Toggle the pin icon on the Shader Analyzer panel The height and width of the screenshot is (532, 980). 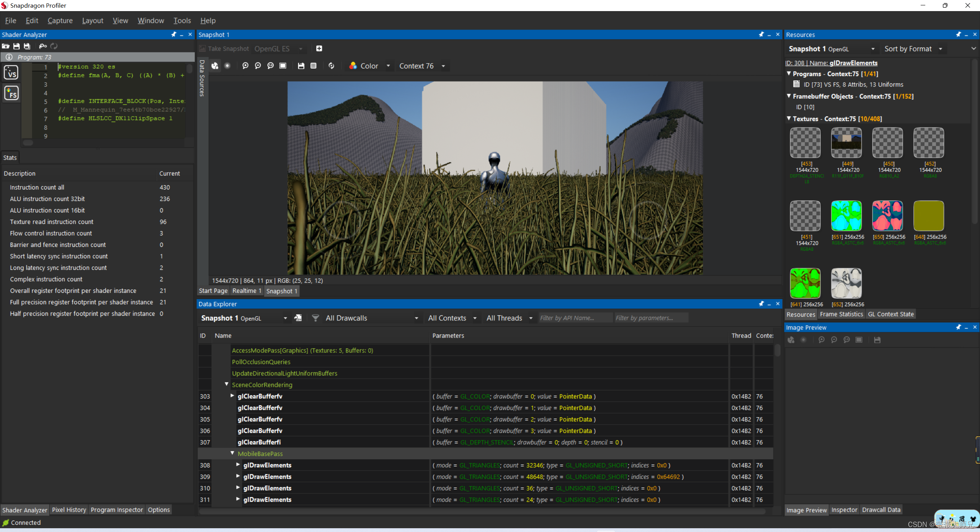pyautogui.click(x=174, y=34)
